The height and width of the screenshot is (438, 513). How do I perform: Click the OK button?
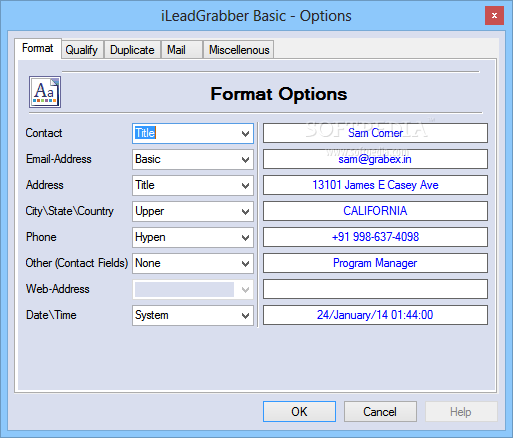pos(299,411)
